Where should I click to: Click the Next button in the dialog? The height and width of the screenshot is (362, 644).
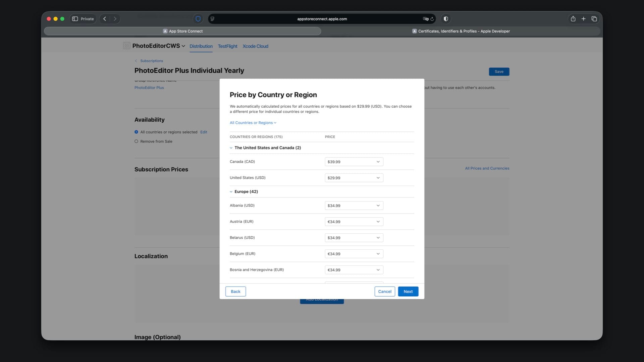[x=408, y=292]
